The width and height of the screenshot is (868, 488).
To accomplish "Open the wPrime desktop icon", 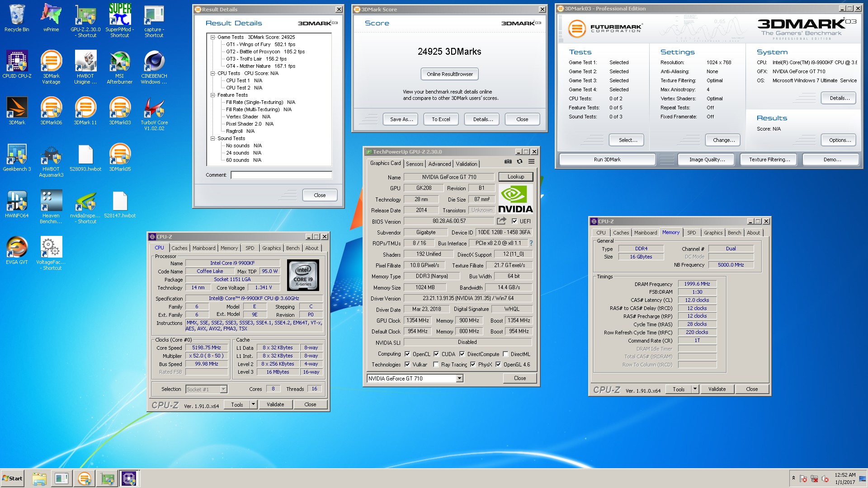I will pyautogui.click(x=51, y=18).
